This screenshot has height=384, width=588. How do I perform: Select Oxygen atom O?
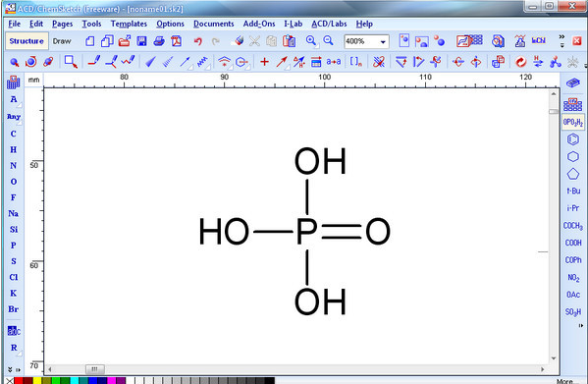tap(14, 182)
